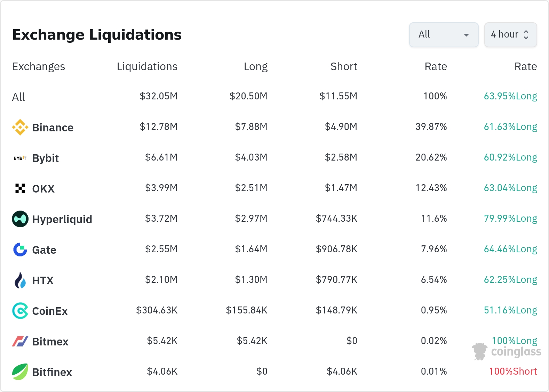Image resolution: width=549 pixels, height=392 pixels.
Task: Click the Bitfinex leaf logo icon
Action: tap(20, 372)
